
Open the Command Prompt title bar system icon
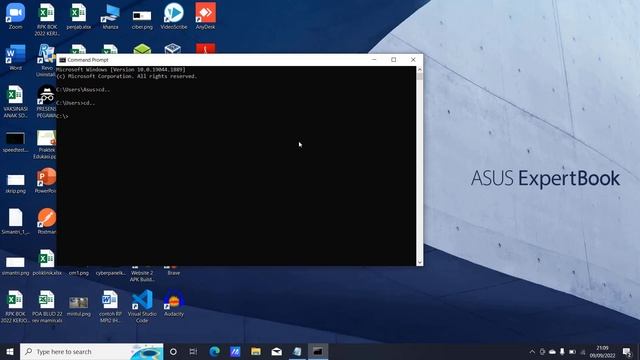[x=62, y=60]
